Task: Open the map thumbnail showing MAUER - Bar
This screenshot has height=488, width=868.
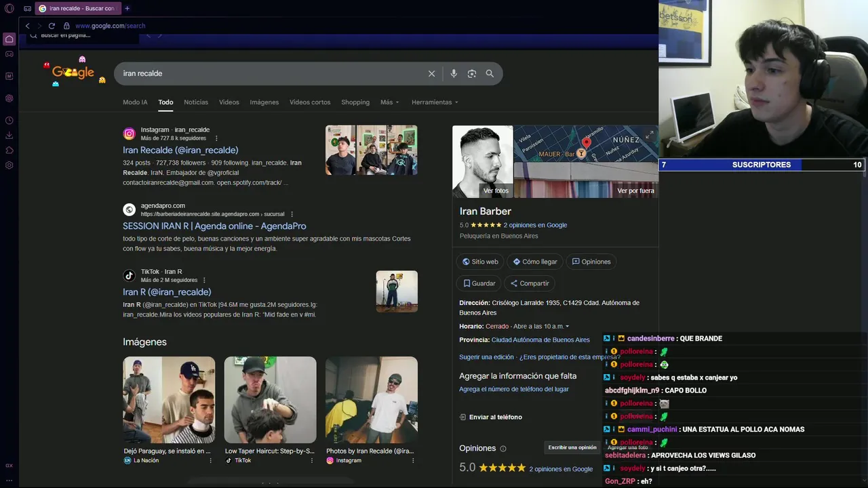Action: coord(586,144)
